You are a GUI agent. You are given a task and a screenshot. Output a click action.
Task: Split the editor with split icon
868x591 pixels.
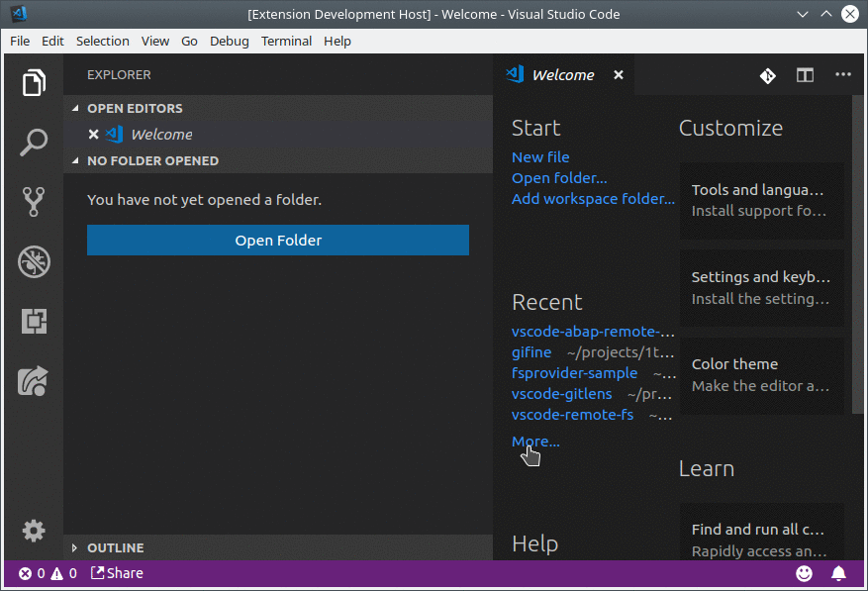805,75
